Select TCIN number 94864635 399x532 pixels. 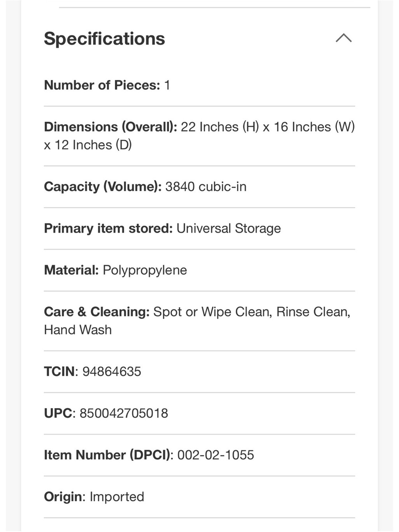point(112,372)
